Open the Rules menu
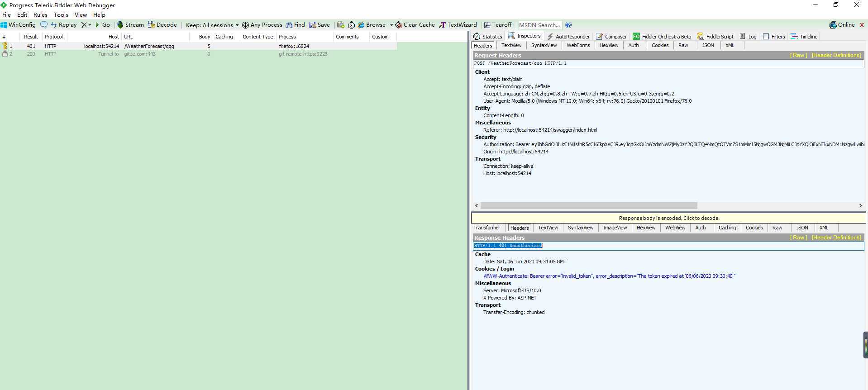Viewport: 868px width, 390px height. pyautogui.click(x=40, y=14)
